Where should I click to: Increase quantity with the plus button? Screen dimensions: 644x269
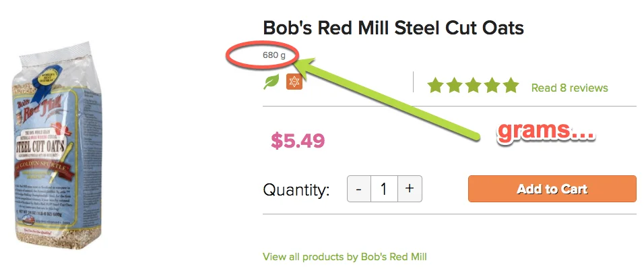(x=410, y=189)
